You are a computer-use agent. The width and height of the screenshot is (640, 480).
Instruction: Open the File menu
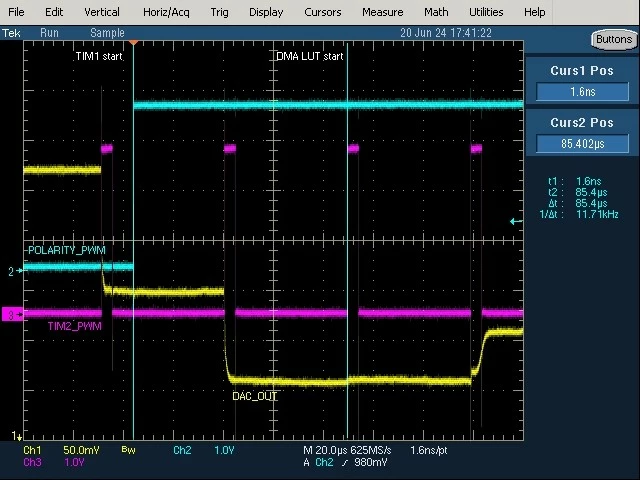coord(16,12)
